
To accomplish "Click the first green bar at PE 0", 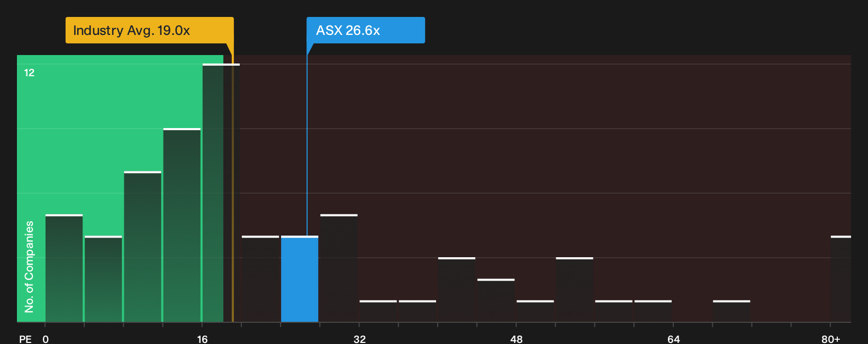I will (x=64, y=268).
